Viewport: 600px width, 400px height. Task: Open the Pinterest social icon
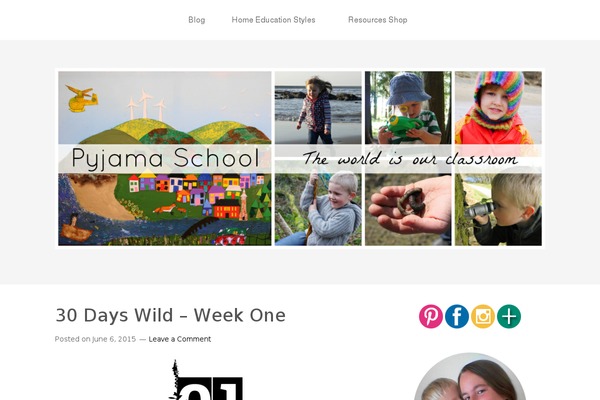point(430,316)
